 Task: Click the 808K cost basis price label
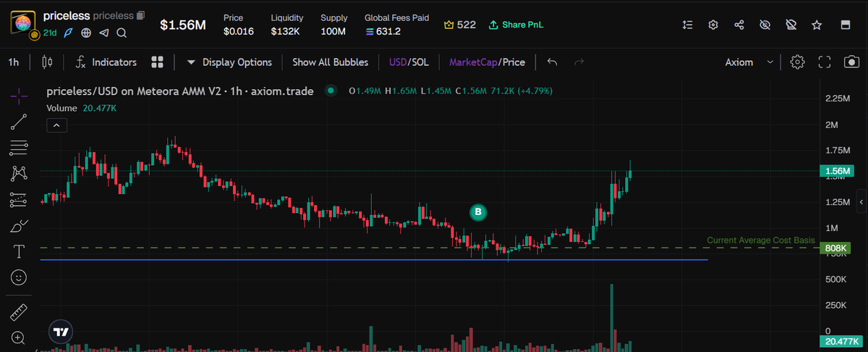pos(834,248)
